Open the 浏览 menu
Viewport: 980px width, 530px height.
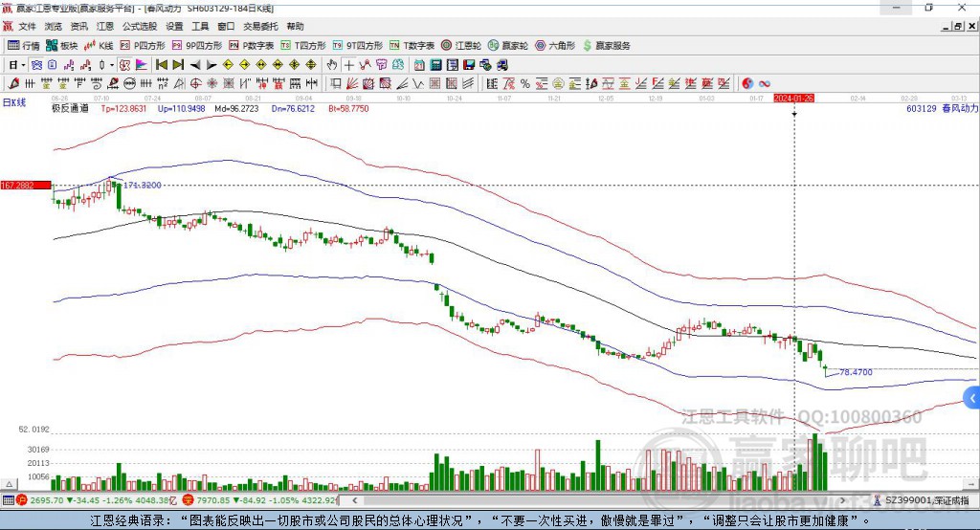(x=54, y=26)
